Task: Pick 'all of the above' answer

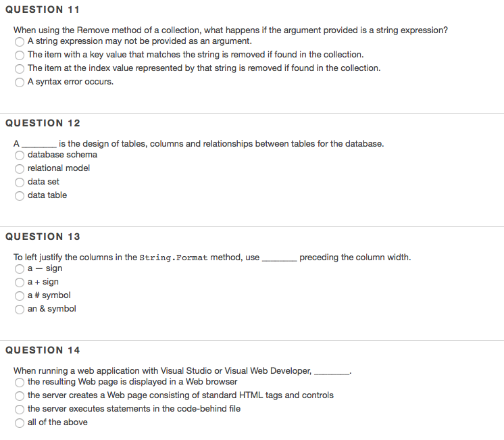Action: pos(20,423)
